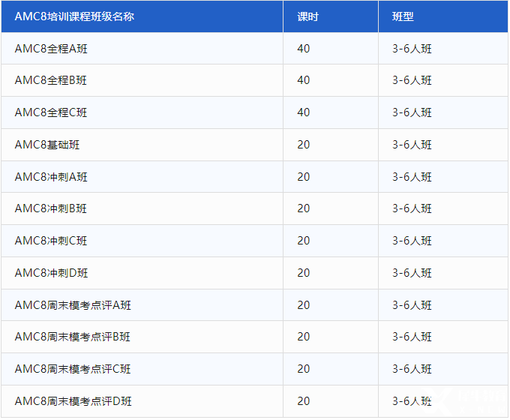
Task: Click '3-6人班' in the AMC8冲刺A班 row
Action: pos(412,177)
